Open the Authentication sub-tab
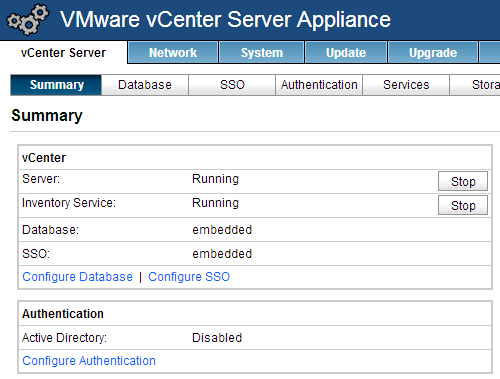The width and height of the screenshot is (500, 379). [x=319, y=85]
